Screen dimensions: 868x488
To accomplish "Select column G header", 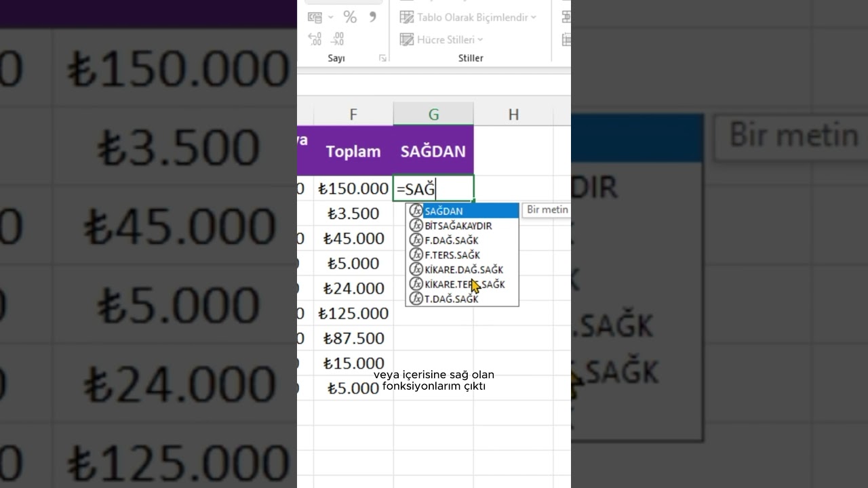I will (x=433, y=115).
